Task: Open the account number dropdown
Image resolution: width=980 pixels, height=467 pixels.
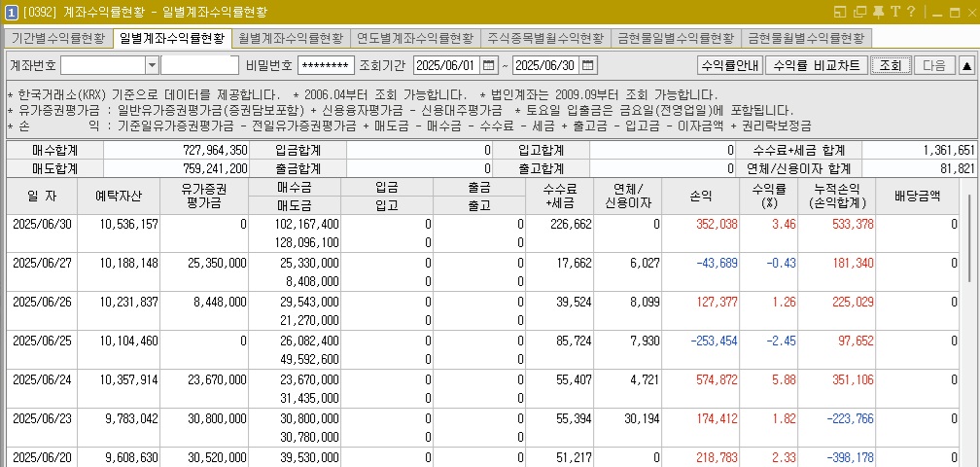Action: point(152,65)
